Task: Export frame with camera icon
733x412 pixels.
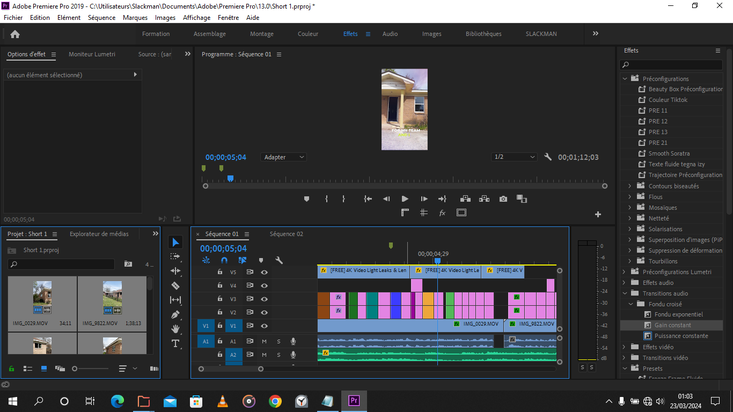Action: [503, 199]
